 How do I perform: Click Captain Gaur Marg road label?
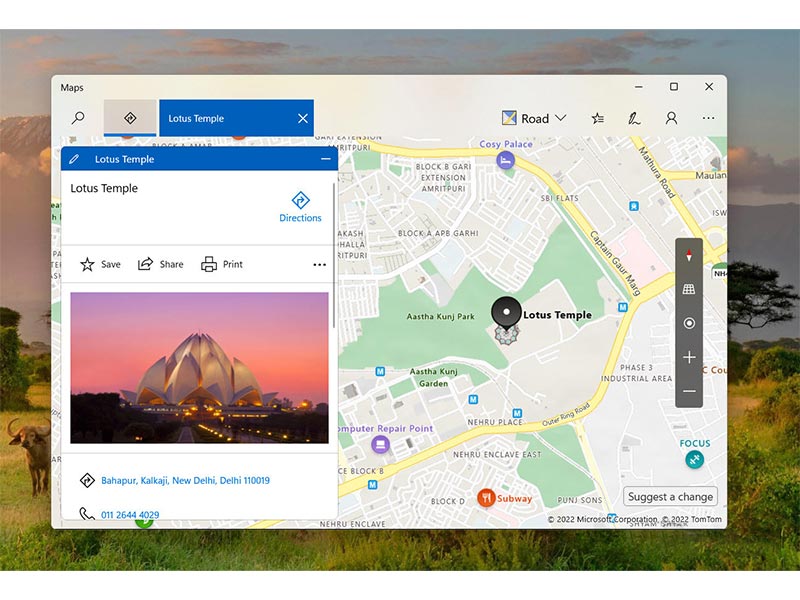[x=615, y=263]
